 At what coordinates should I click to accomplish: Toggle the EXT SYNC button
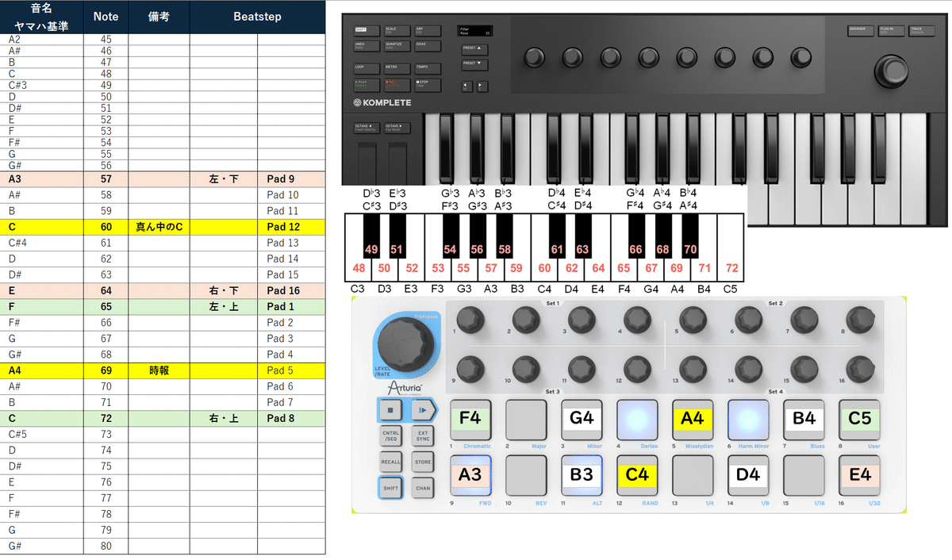(x=423, y=435)
